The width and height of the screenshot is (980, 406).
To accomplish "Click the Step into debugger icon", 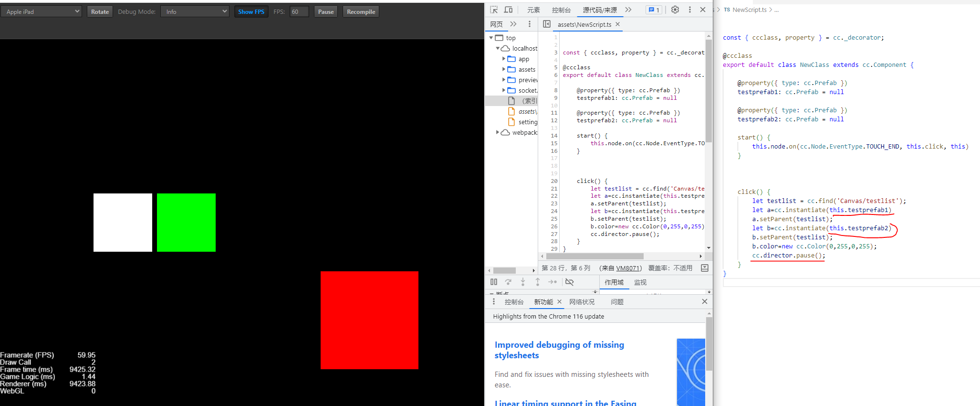I will click(x=523, y=282).
